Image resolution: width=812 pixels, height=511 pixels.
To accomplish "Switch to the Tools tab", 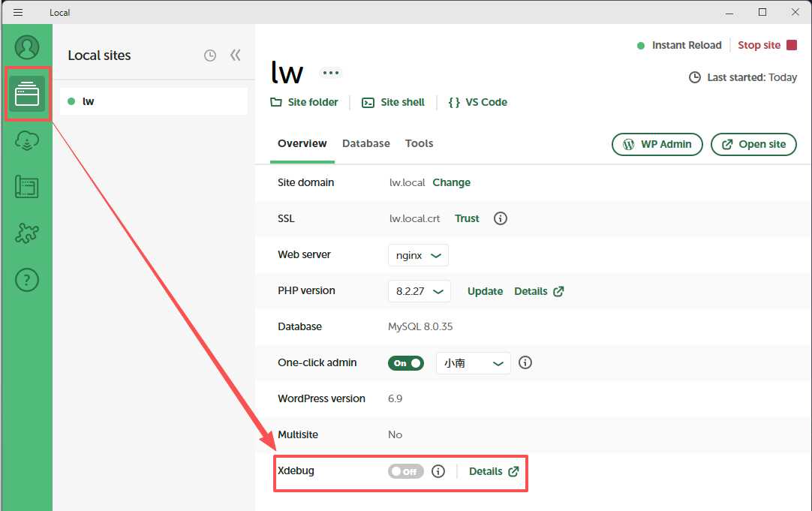I will coord(419,143).
